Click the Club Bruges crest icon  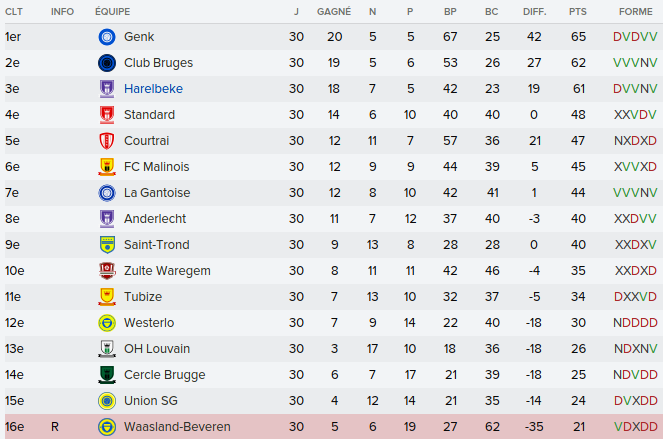[x=107, y=63]
